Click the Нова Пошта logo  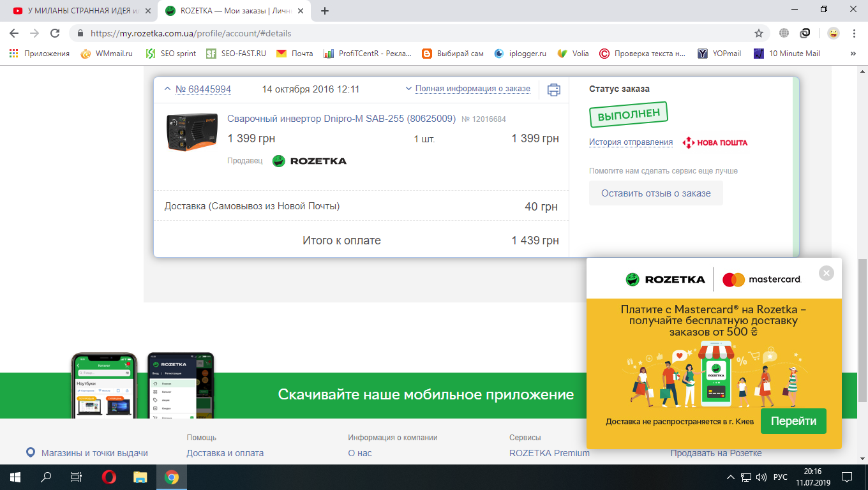(715, 142)
